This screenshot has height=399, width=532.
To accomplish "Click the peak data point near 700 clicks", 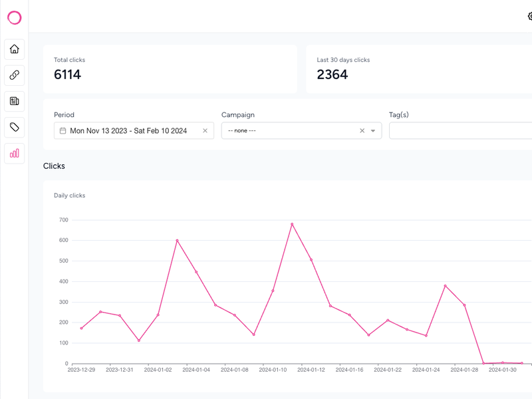I will coord(293,223).
